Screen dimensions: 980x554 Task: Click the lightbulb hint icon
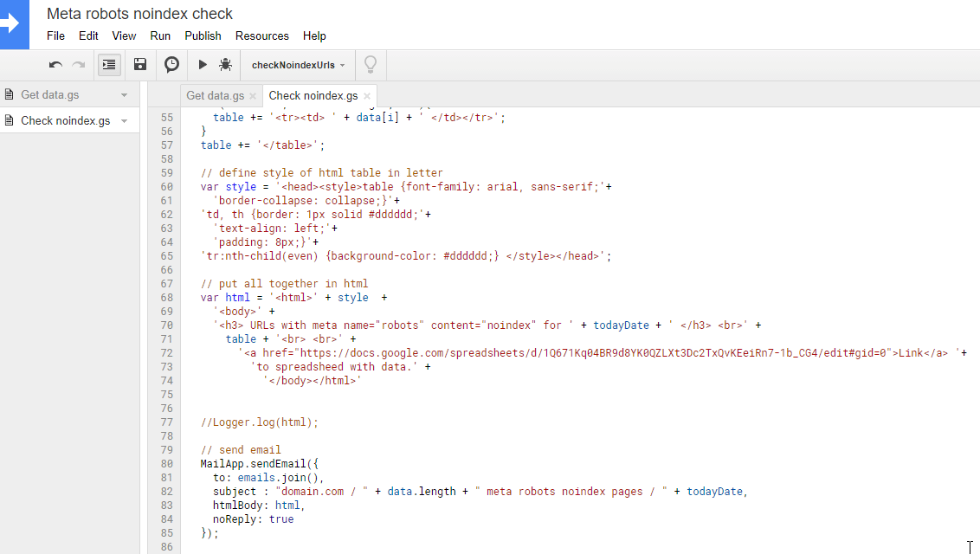[x=371, y=64]
